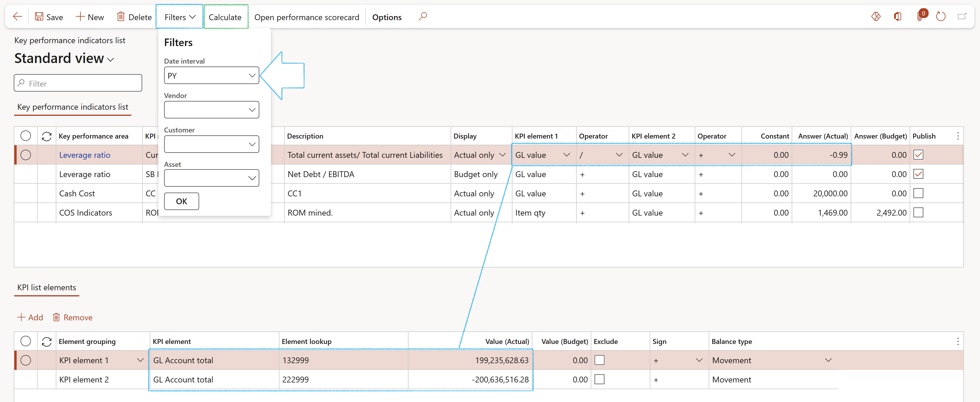Open the popout window icon
The image size is (980, 402).
pos(962,17)
